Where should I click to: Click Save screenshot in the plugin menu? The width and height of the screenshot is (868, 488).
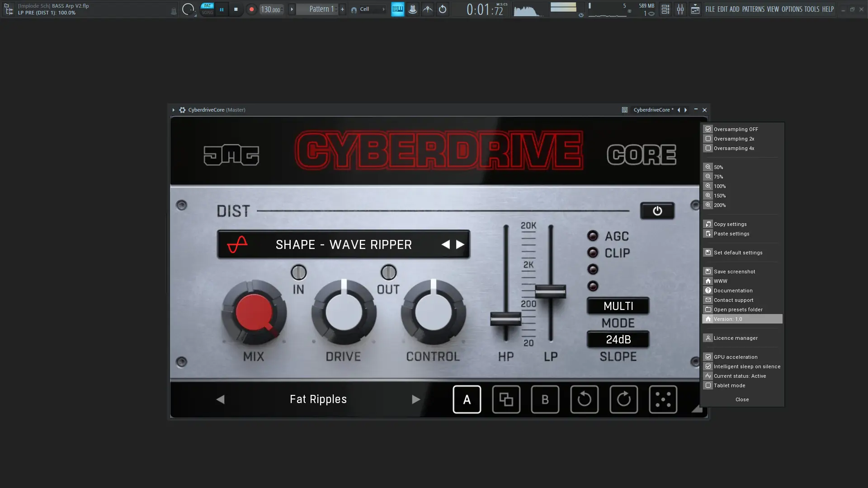pyautogui.click(x=734, y=271)
